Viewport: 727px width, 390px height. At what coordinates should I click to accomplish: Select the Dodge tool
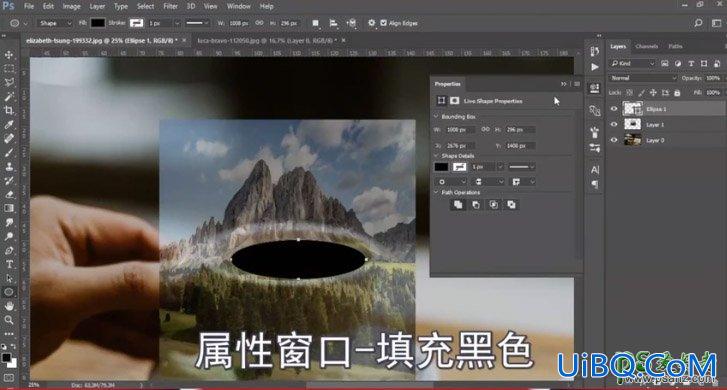9,236
